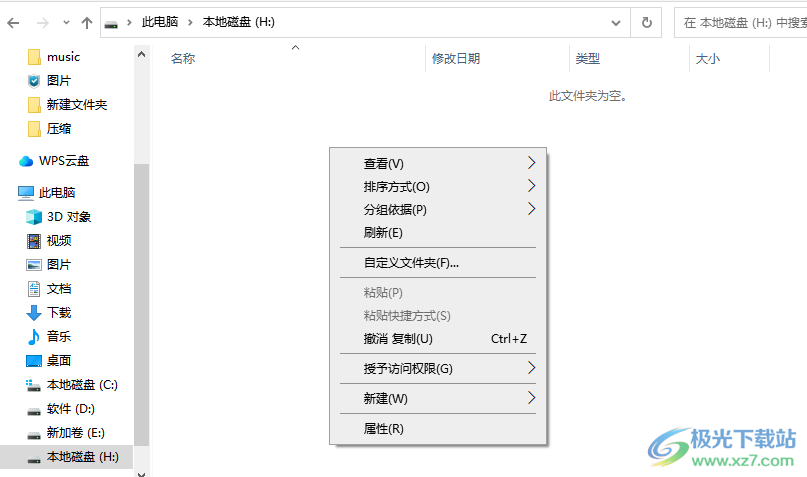Select 软件 (D:) drive
The width and height of the screenshot is (807, 477).
pyautogui.click(x=71, y=409)
